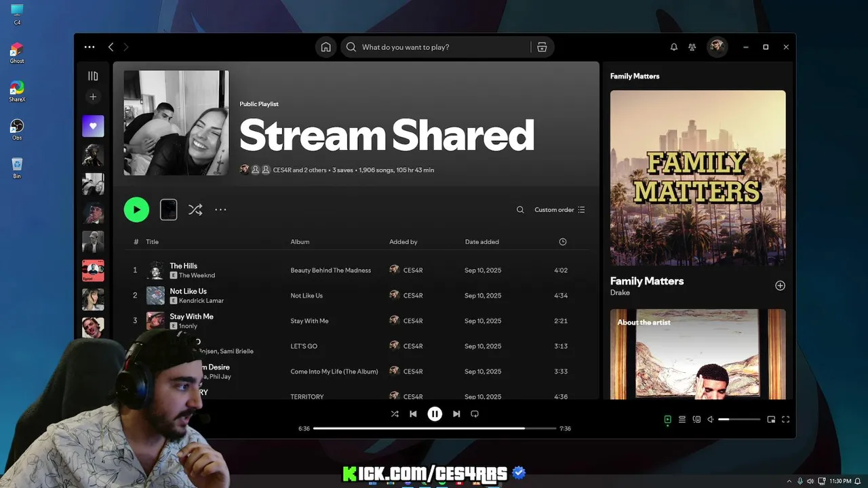Open the Recycle Bin desktop icon
Image resolution: width=868 pixels, height=488 pixels.
pos(17,167)
